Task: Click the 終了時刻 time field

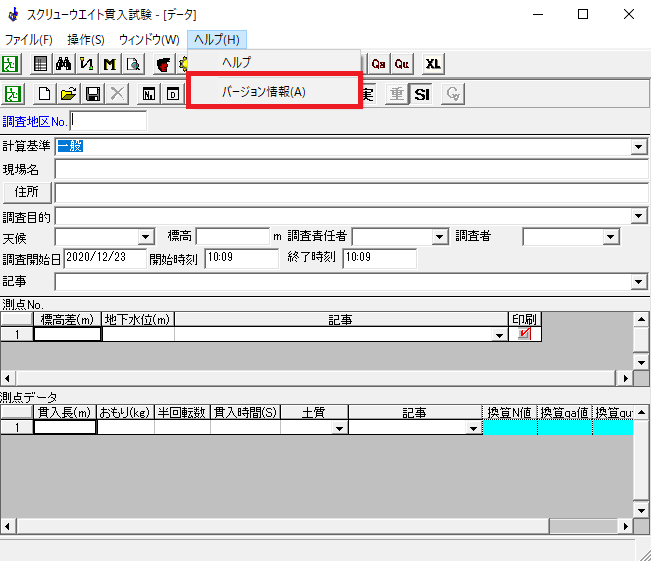Action: 379,258
